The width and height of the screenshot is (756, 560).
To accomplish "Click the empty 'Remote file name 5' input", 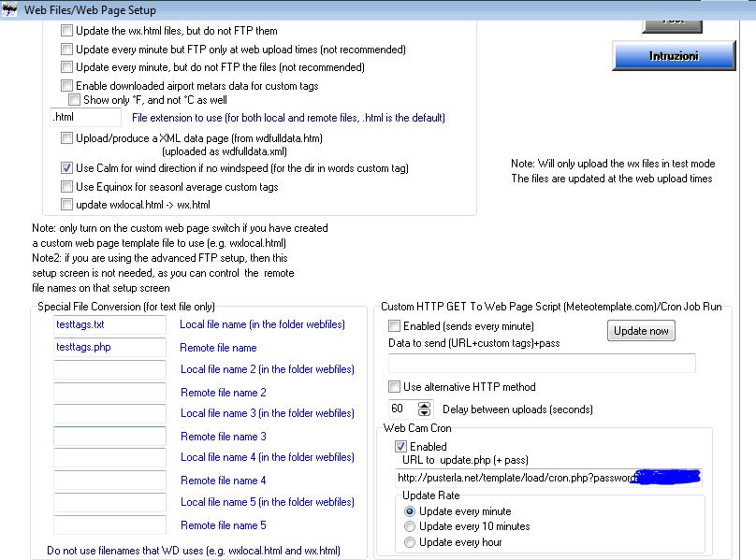I will tap(109, 524).
